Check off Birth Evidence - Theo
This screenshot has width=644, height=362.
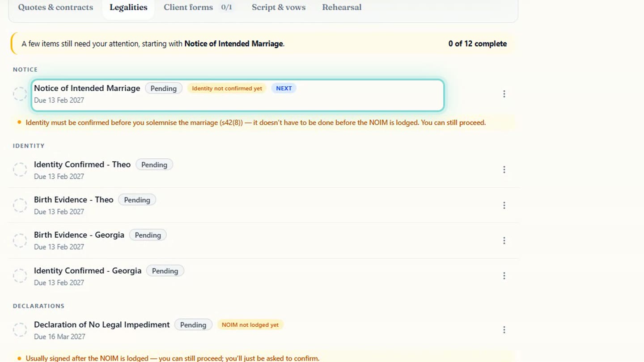pyautogui.click(x=20, y=206)
